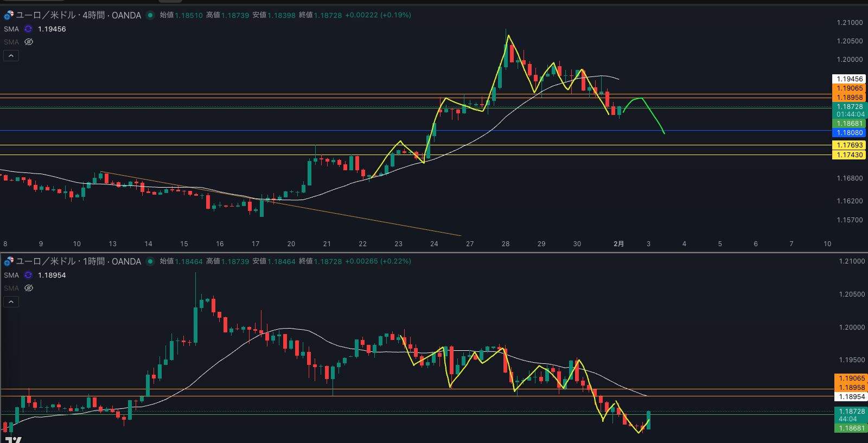Click the purple SMA refresh icon on 4-hour chart
The width and height of the screenshot is (868, 443).
(28, 29)
